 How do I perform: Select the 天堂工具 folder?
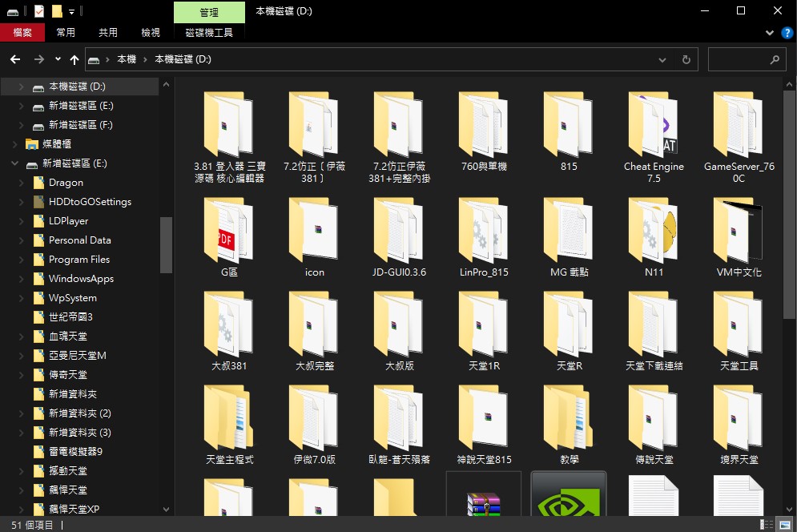pos(739,331)
